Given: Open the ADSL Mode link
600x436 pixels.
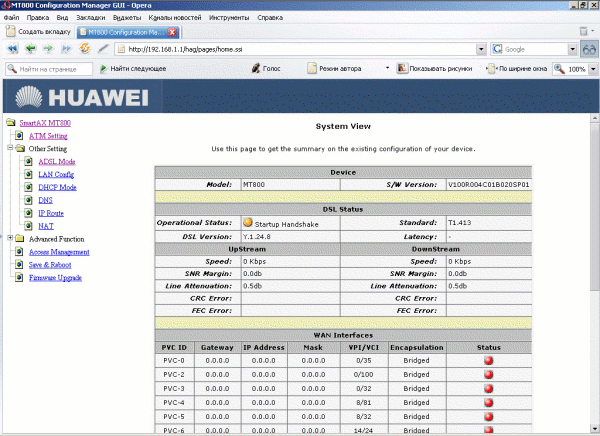Looking at the screenshot, I should click(57, 162).
